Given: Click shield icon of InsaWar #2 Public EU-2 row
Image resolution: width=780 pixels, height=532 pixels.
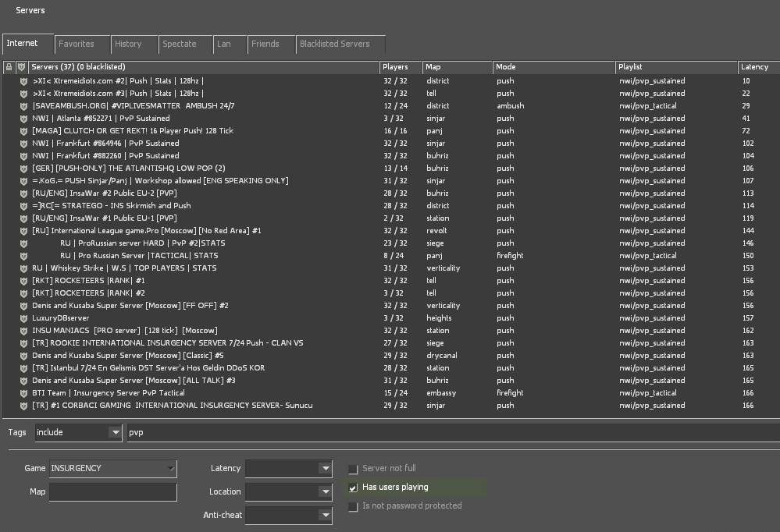Looking at the screenshot, I should [23, 193].
